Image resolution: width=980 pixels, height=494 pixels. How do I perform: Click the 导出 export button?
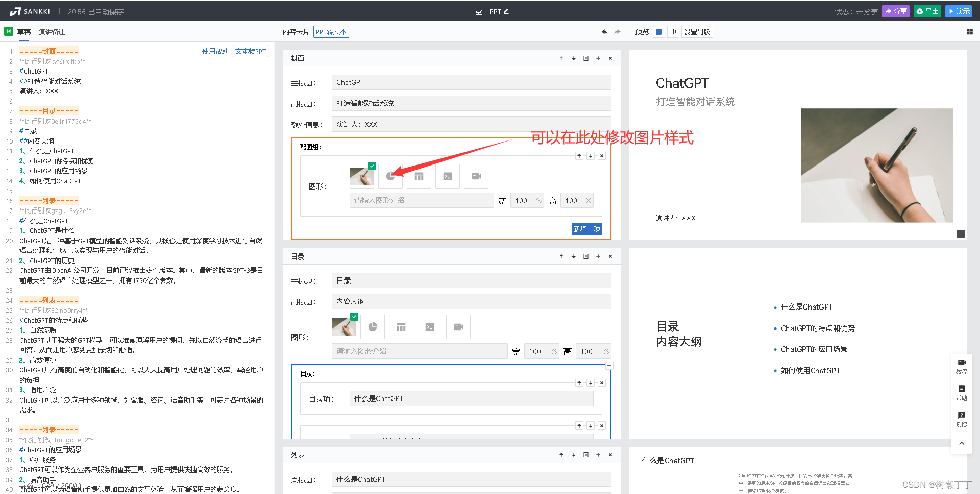[927, 11]
